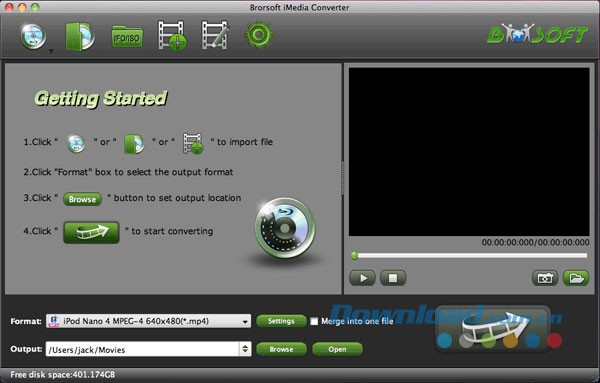
Task: Click the Browse button in Getting Started step 3
Action: point(82,199)
